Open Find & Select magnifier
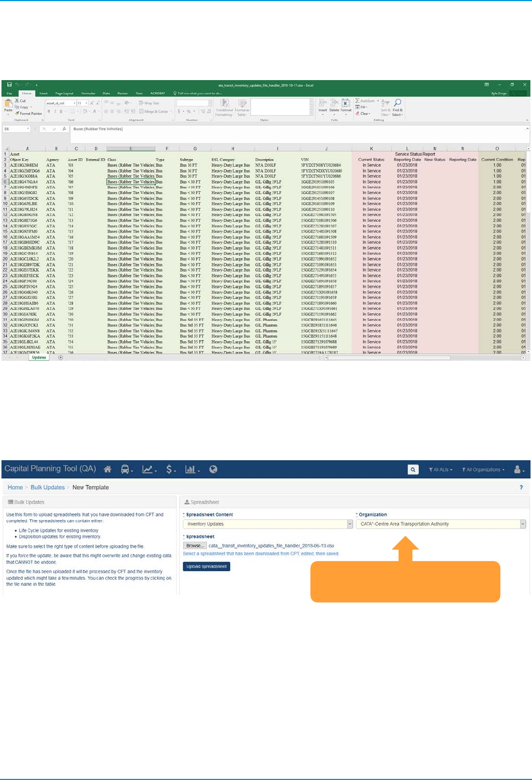This screenshot has height=780, width=532. 398,108
